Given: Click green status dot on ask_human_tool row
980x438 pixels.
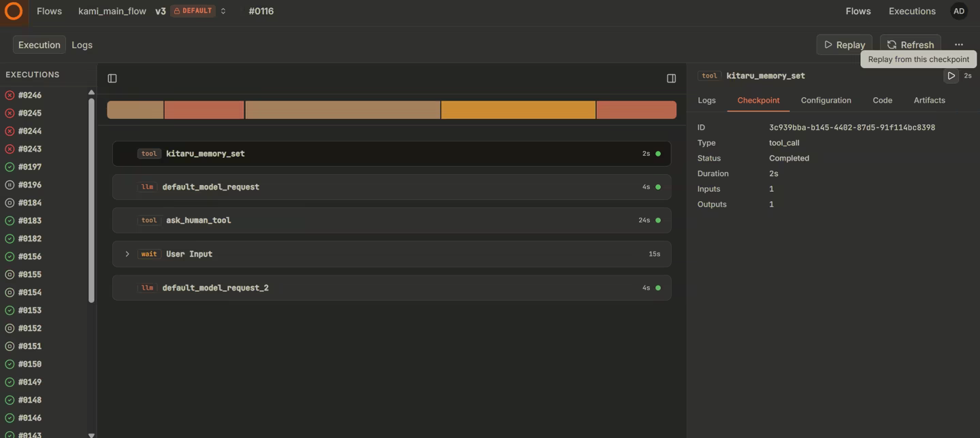Looking at the screenshot, I should [657, 220].
